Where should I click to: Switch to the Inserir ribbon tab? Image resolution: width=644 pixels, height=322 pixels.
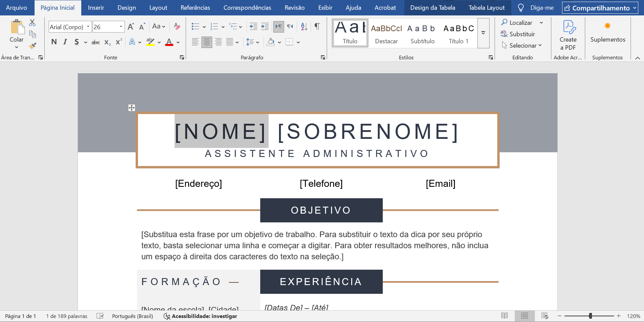click(96, 7)
